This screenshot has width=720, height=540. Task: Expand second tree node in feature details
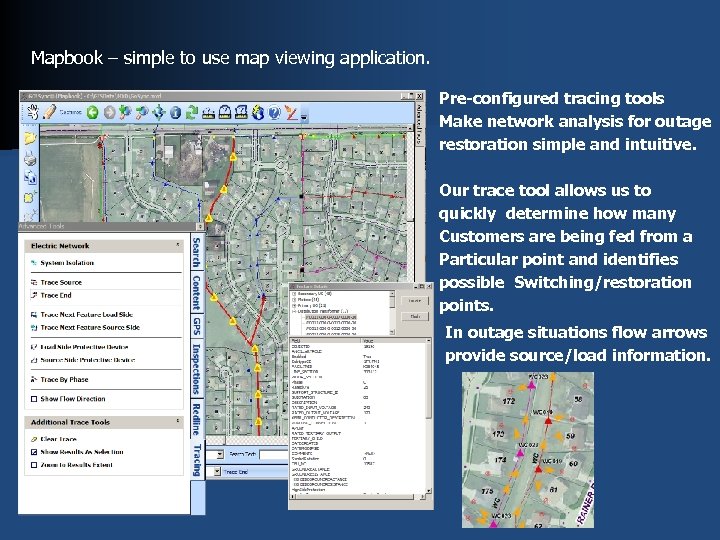pos(294,300)
